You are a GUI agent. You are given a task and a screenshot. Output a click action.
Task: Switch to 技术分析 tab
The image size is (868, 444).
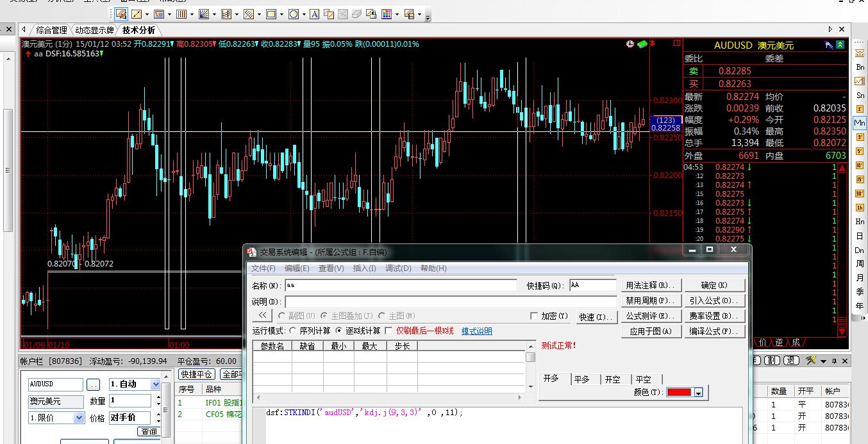point(138,30)
